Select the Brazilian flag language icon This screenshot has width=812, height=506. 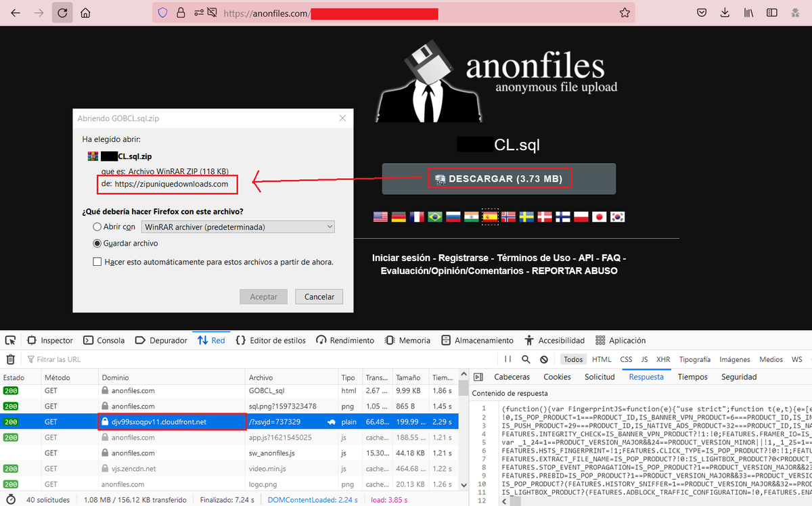click(x=435, y=216)
